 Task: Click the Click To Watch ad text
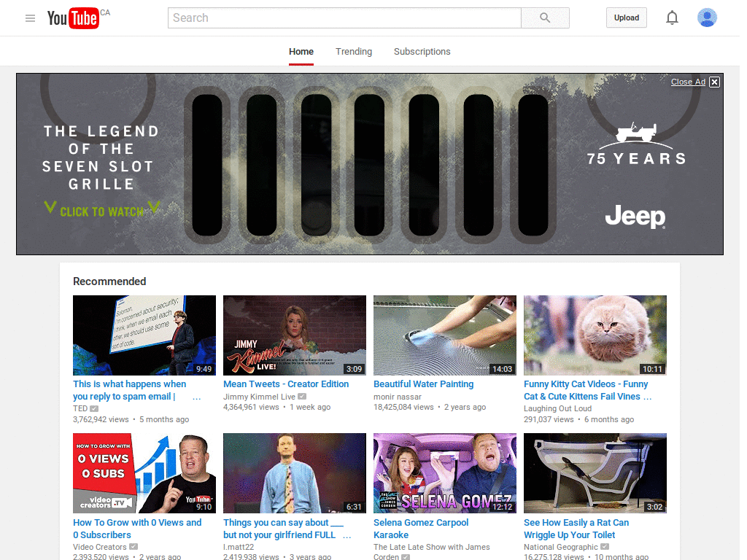tap(102, 211)
